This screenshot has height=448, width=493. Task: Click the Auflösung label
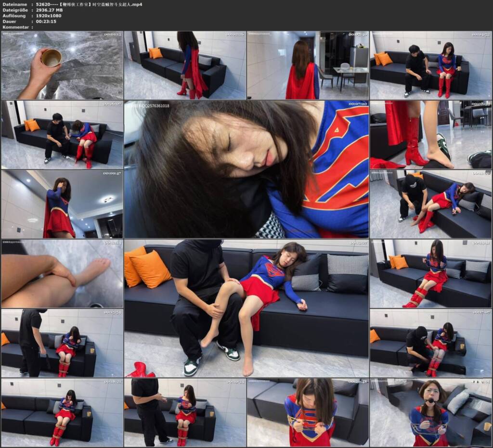coord(14,16)
